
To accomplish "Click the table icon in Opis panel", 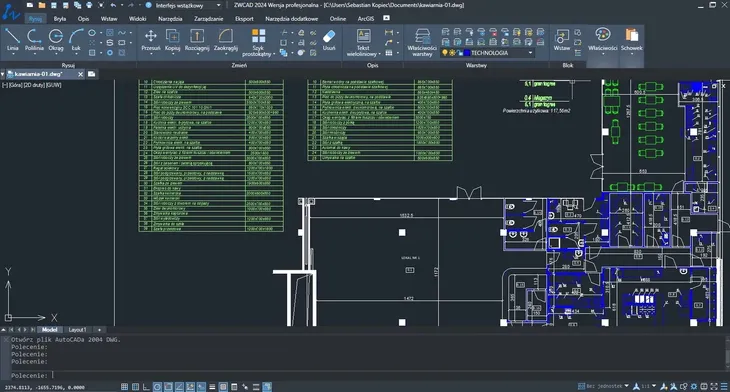I will (x=389, y=53).
